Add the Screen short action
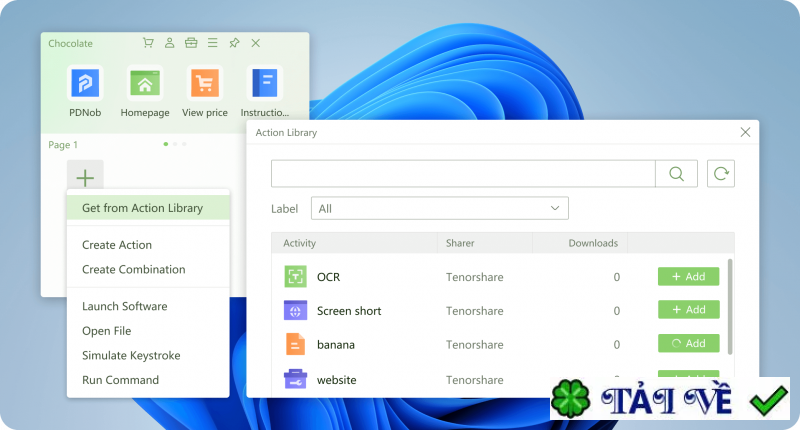This screenshot has width=800, height=430. (689, 310)
